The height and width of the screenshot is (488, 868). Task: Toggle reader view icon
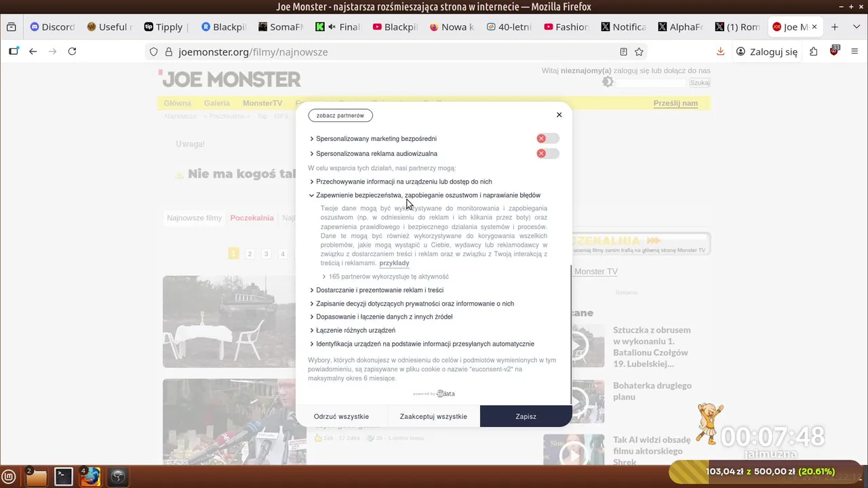tap(623, 52)
